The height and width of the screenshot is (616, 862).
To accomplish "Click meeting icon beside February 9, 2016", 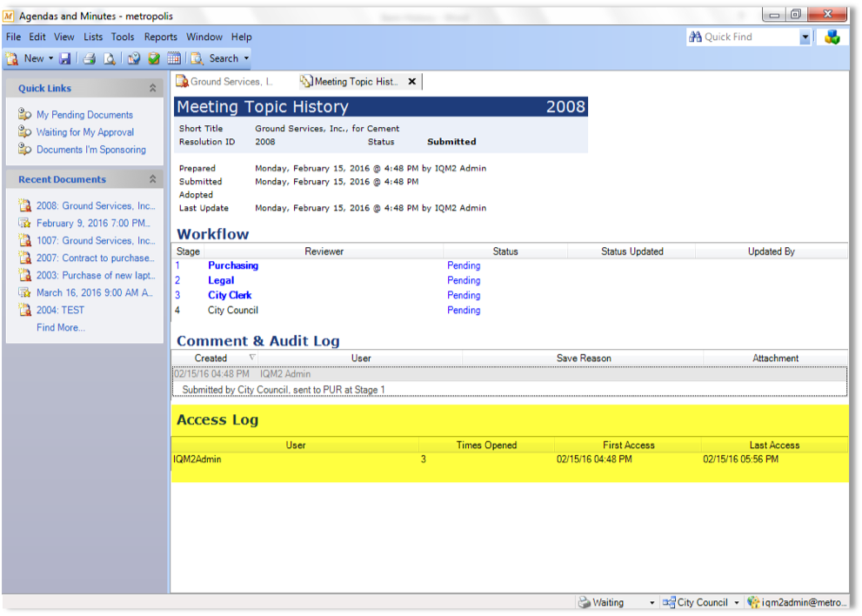I will (x=24, y=223).
